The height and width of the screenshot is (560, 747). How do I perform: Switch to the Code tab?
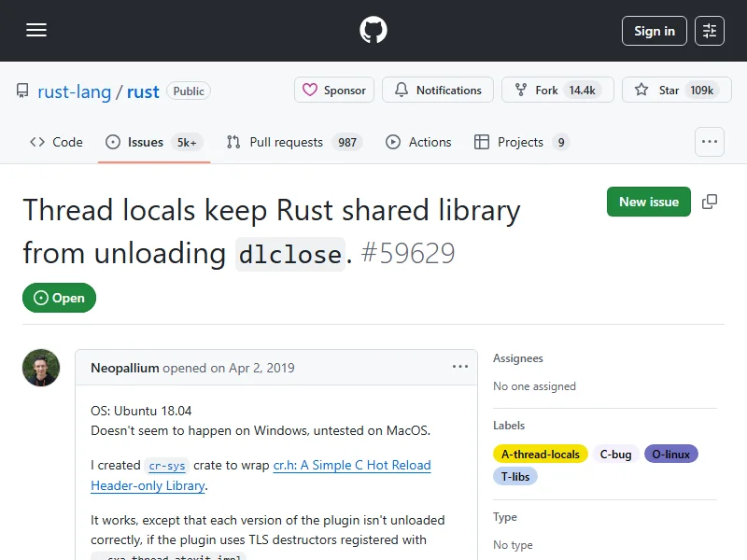56,142
